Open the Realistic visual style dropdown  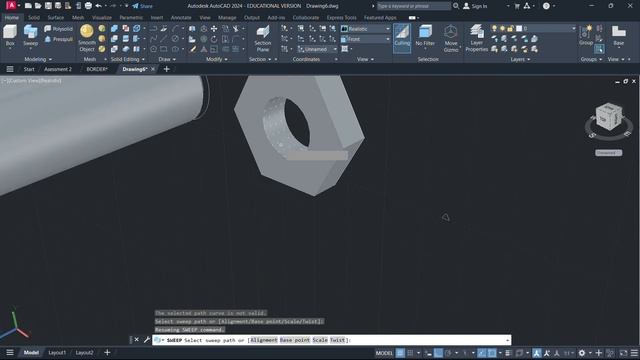(366, 29)
